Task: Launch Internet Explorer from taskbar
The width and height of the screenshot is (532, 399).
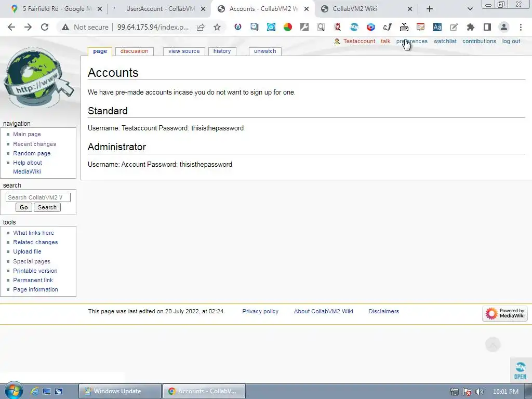Action: (35, 391)
